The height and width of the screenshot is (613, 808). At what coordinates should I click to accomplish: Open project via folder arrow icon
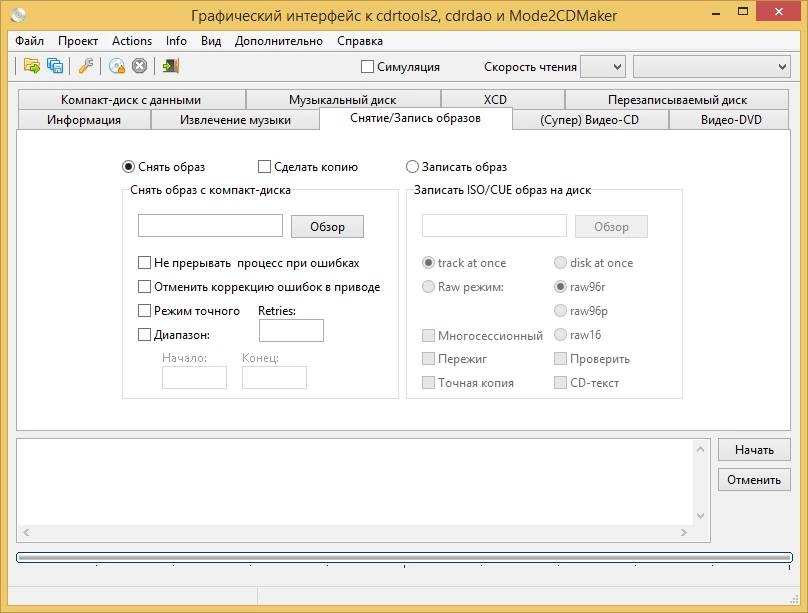click(31, 66)
